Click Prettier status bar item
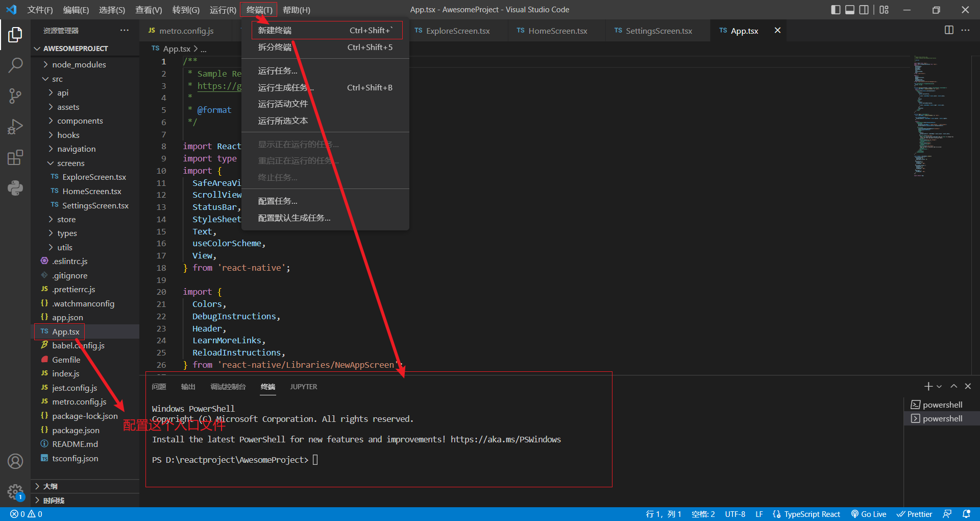The image size is (980, 521). [914, 514]
